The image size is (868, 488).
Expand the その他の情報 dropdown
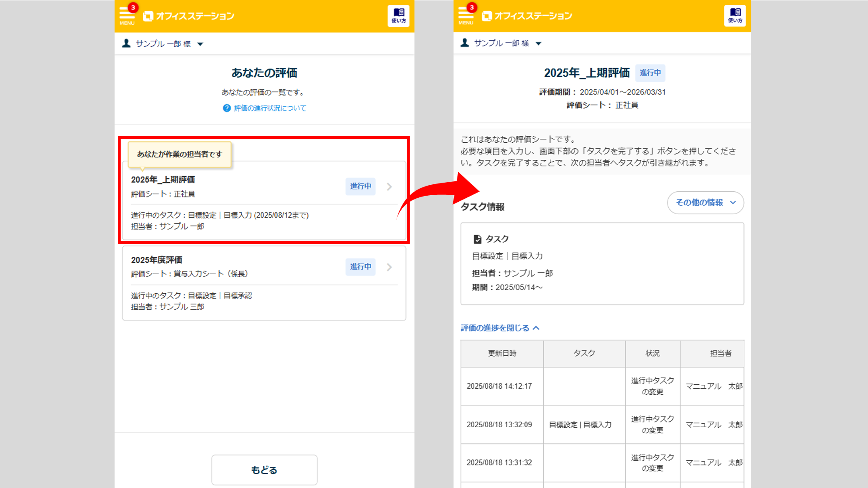pyautogui.click(x=706, y=203)
